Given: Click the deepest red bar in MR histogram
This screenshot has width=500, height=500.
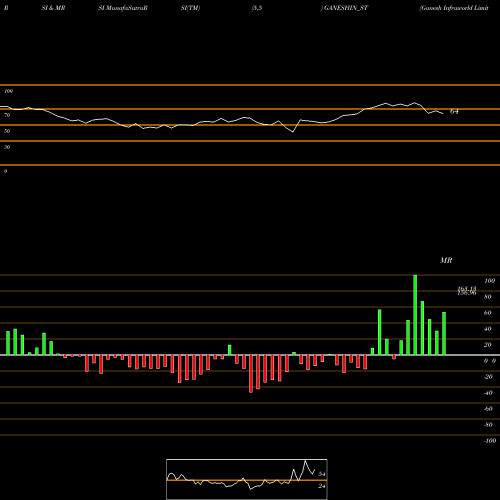Looking at the screenshot, I should tap(251, 374).
